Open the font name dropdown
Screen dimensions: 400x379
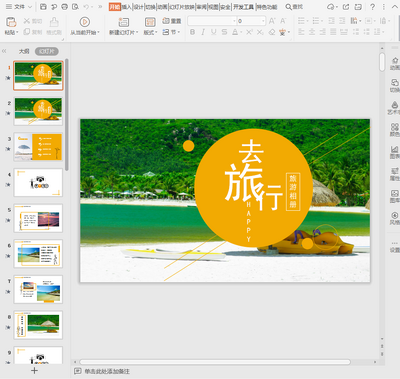[x=234, y=21]
